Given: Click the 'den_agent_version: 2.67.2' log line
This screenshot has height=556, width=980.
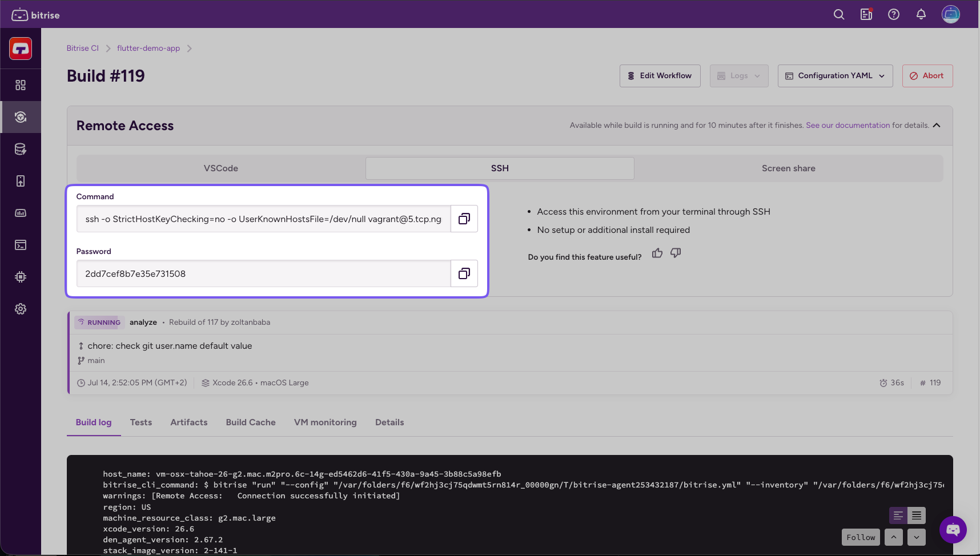Looking at the screenshot, I should pyautogui.click(x=163, y=540).
